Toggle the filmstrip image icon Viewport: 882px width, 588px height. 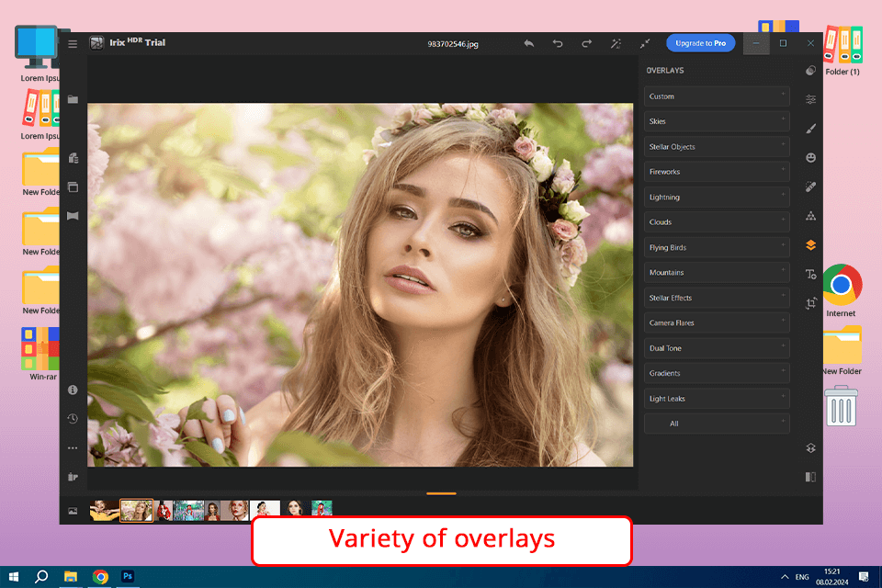coord(73,511)
